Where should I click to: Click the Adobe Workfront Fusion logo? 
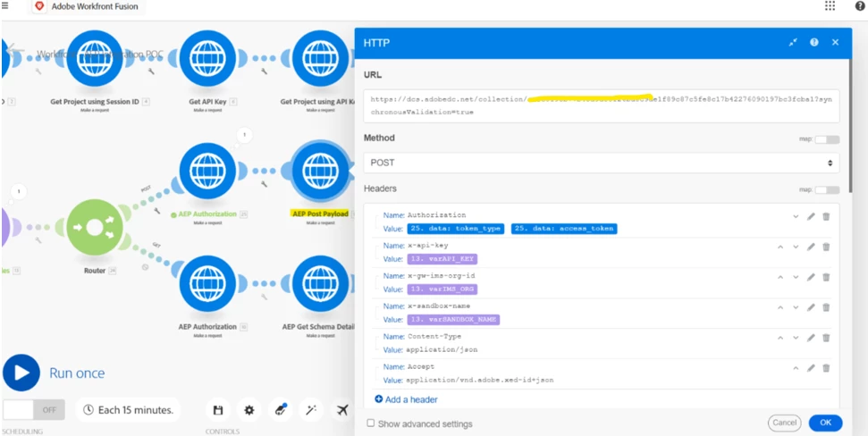39,6
